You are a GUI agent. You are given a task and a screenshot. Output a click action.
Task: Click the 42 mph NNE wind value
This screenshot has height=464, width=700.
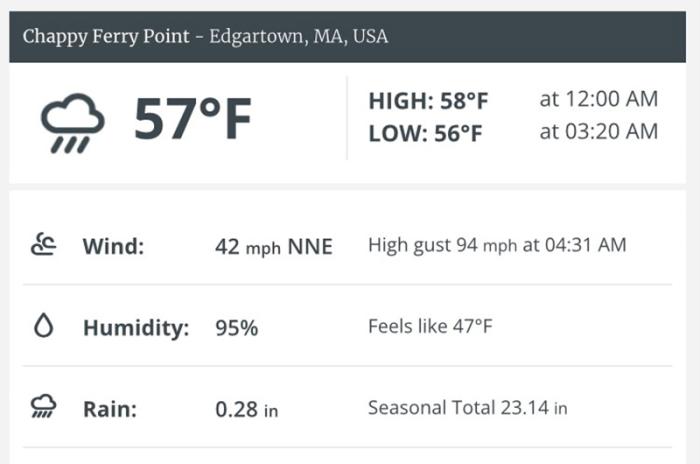(x=274, y=247)
